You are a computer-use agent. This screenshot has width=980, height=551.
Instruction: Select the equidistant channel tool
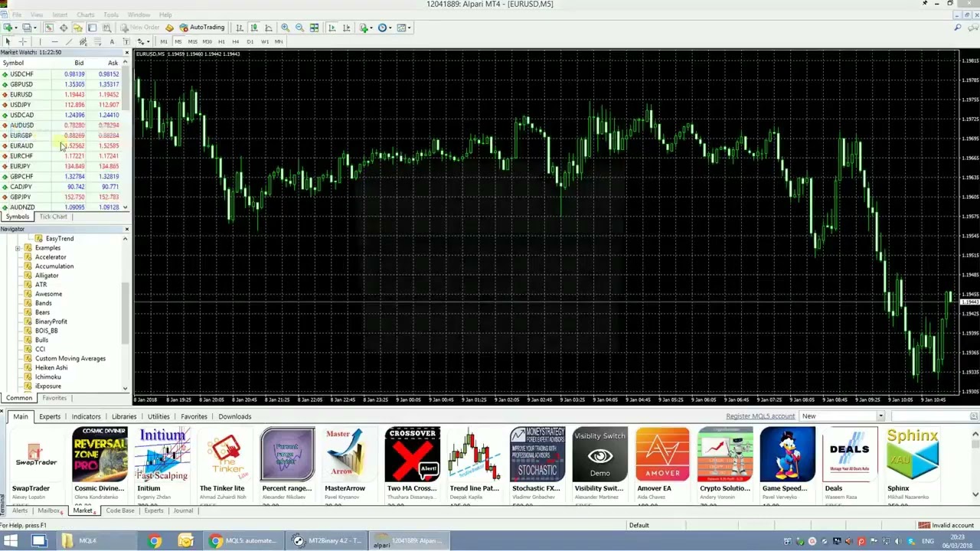coord(83,41)
